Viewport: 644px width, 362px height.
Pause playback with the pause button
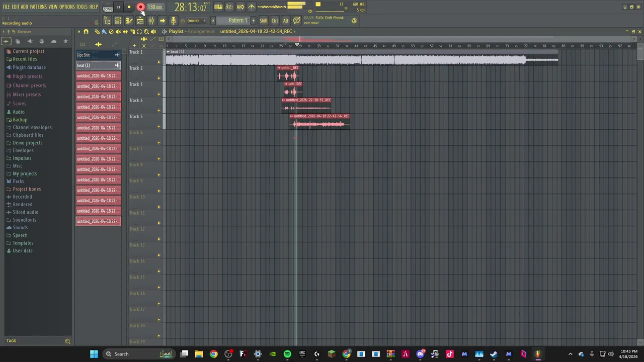point(118,7)
